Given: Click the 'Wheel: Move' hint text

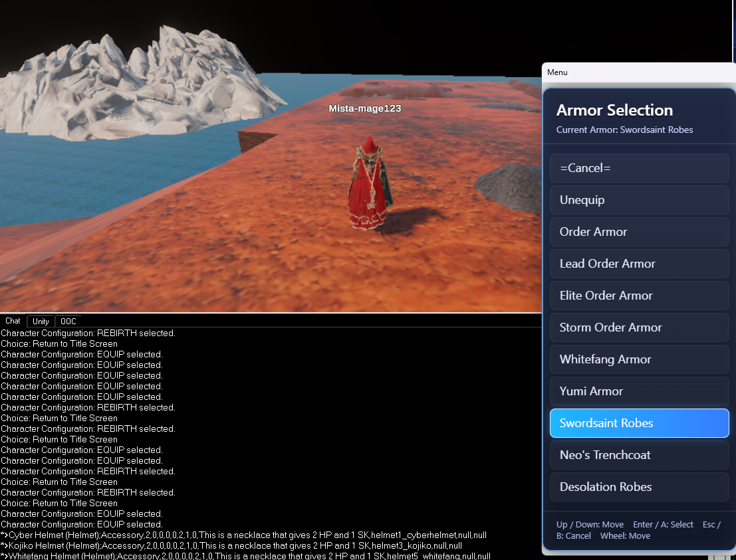Looking at the screenshot, I should tap(625, 535).
